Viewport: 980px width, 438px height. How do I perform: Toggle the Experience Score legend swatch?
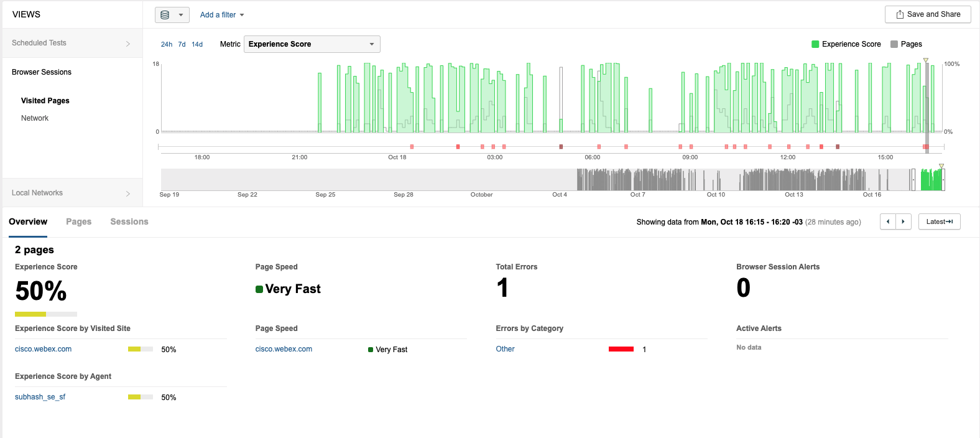[815, 44]
